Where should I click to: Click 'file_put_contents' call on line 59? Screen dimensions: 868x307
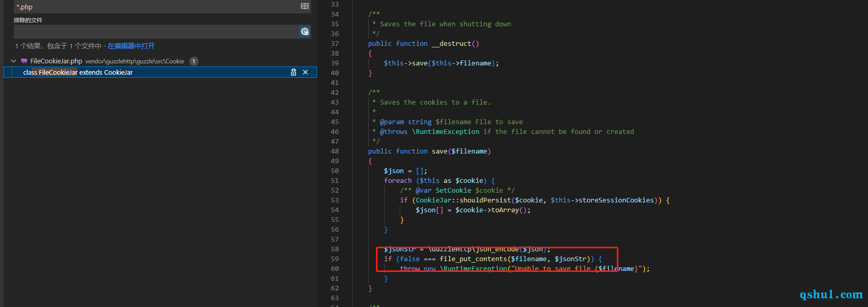(473, 259)
